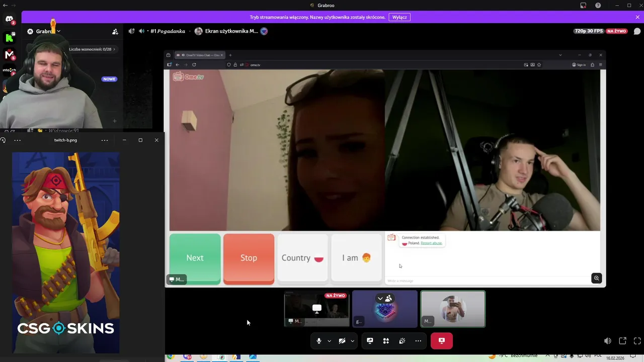
Task: Click the stream volume speaker icon
Action: pyautogui.click(x=608, y=341)
